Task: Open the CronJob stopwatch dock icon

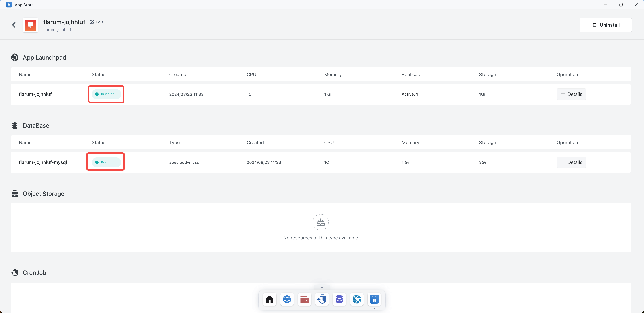Action: pyautogui.click(x=322, y=299)
